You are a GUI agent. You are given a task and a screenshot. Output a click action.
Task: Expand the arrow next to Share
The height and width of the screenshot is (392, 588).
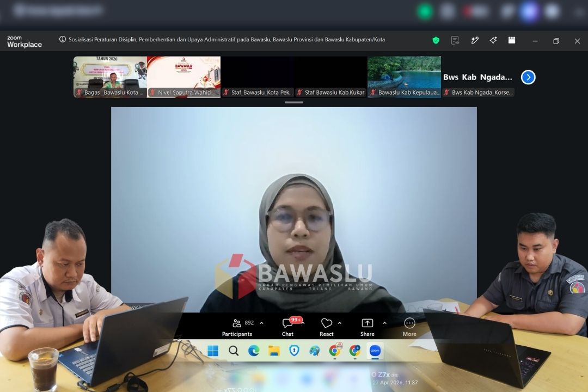coord(384,323)
